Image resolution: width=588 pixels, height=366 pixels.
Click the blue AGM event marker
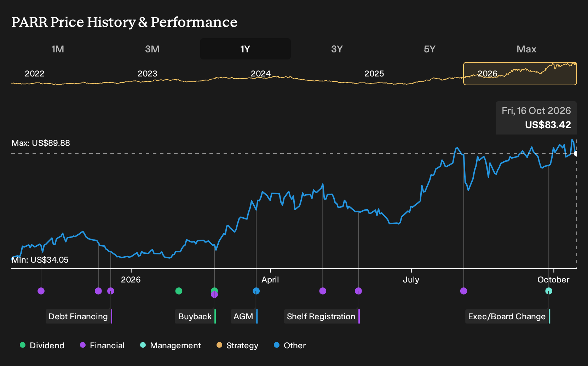pyautogui.click(x=256, y=291)
